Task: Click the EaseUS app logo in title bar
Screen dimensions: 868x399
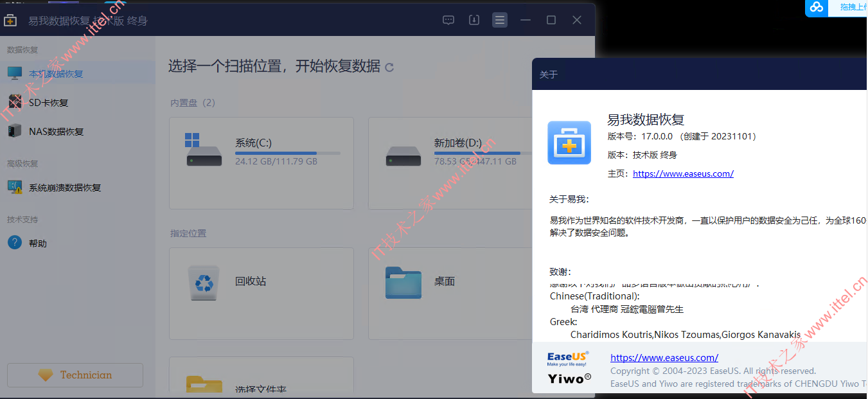Action: coord(10,21)
